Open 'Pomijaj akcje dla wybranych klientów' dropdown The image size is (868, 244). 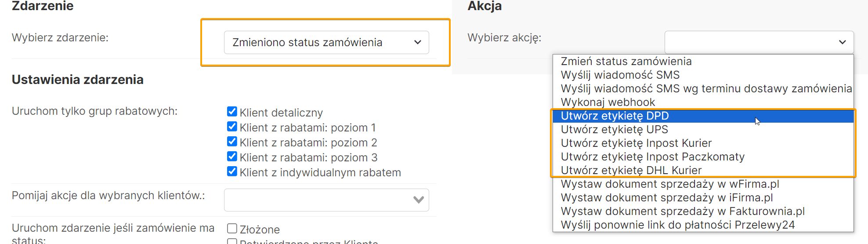point(326,200)
